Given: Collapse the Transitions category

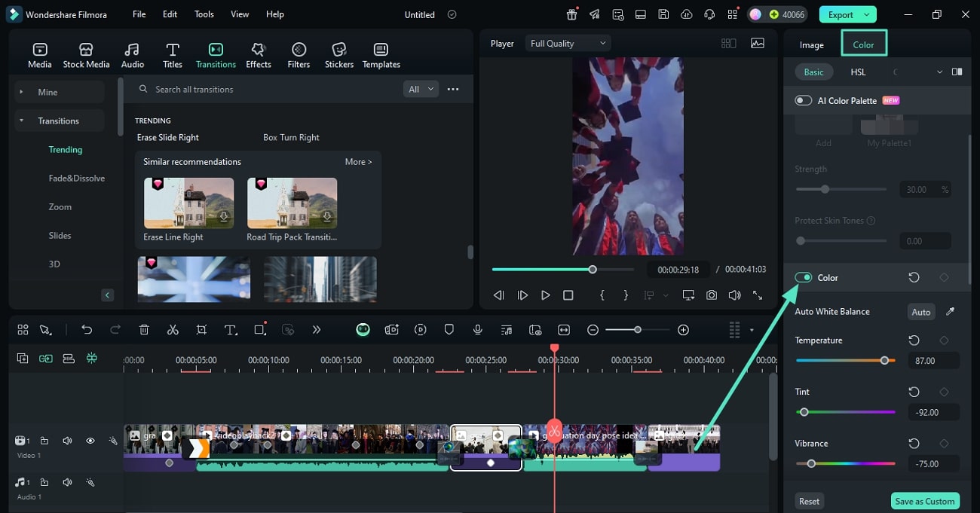Looking at the screenshot, I should pyautogui.click(x=21, y=121).
